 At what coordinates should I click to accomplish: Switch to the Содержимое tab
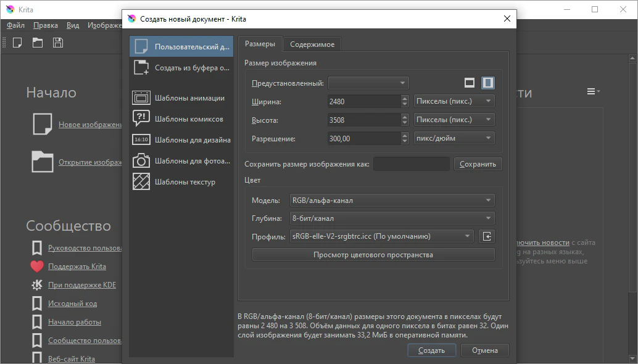[312, 44]
